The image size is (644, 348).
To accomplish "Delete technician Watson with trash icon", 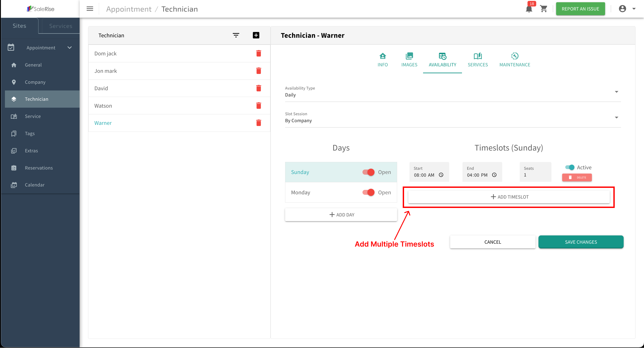I will coord(258,106).
